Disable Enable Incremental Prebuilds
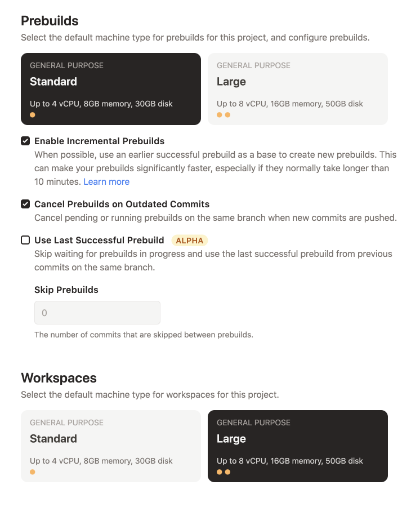 (25, 141)
